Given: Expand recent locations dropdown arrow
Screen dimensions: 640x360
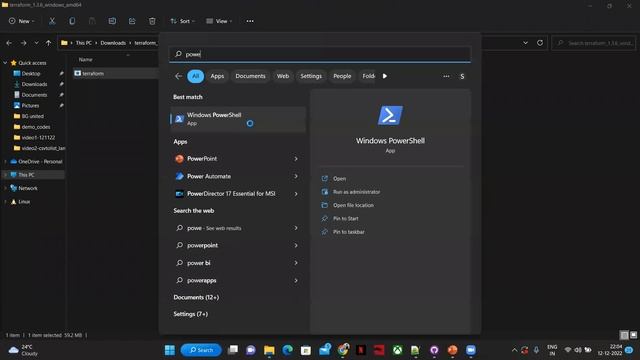Looking at the screenshot, I should [36, 43].
